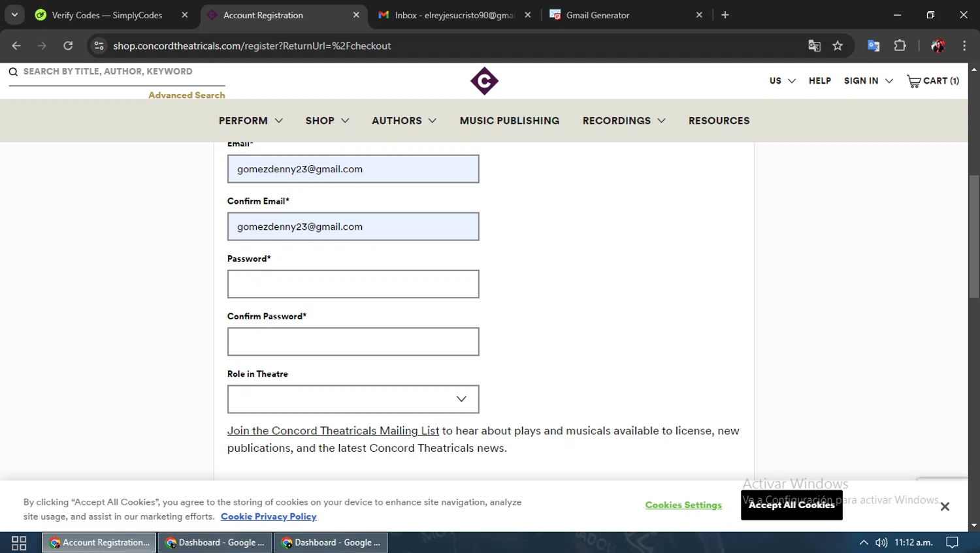Viewport: 980px width, 553px height.
Task: Click the browser forward arrow
Action: pyautogui.click(x=42, y=46)
